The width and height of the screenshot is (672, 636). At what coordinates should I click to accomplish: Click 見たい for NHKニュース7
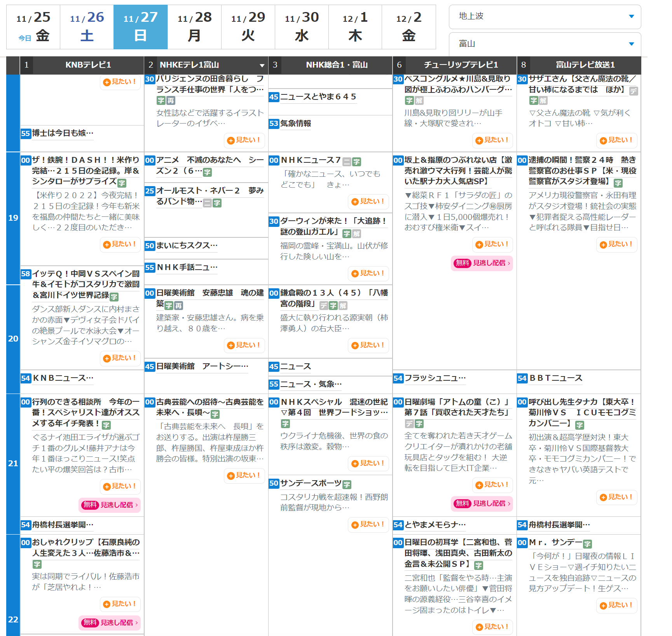(368, 202)
